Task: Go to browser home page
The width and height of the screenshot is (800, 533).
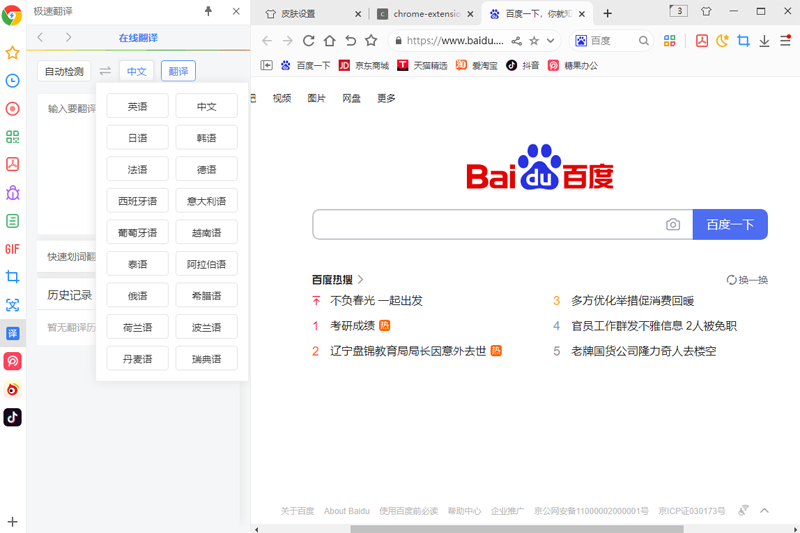Action: click(x=330, y=40)
